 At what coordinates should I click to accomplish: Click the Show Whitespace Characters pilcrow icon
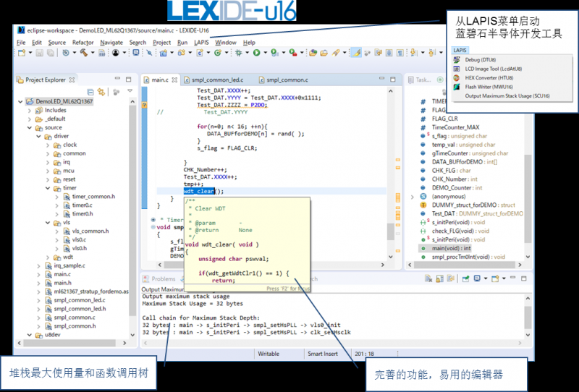(x=400, y=53)
